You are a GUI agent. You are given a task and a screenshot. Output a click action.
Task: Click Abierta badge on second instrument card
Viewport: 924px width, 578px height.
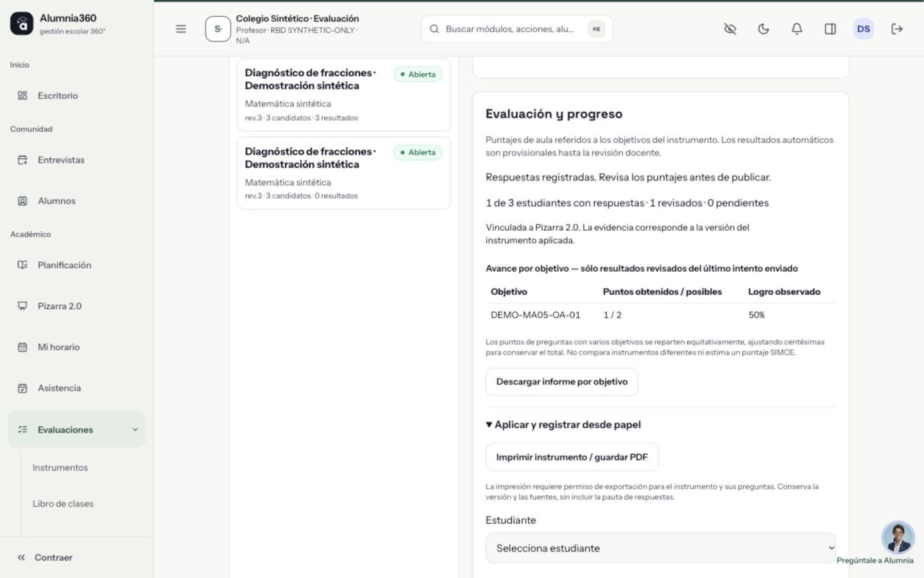[x=418, y=153]
